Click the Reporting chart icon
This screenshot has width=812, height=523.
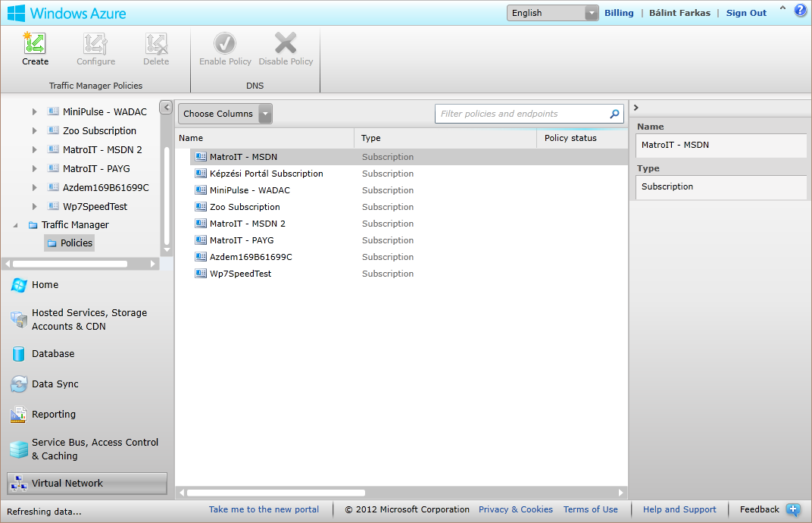[19, 415]
